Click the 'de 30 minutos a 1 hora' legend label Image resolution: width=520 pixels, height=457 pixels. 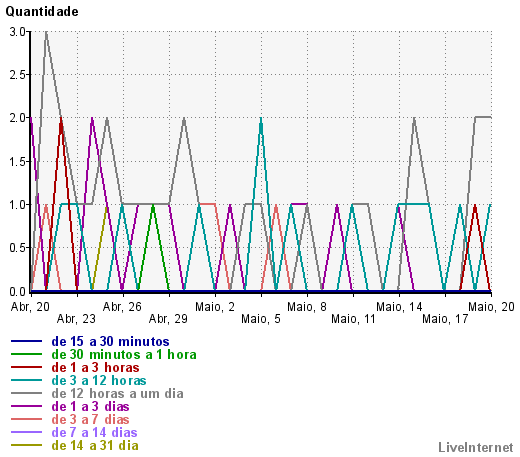point(124,355)
